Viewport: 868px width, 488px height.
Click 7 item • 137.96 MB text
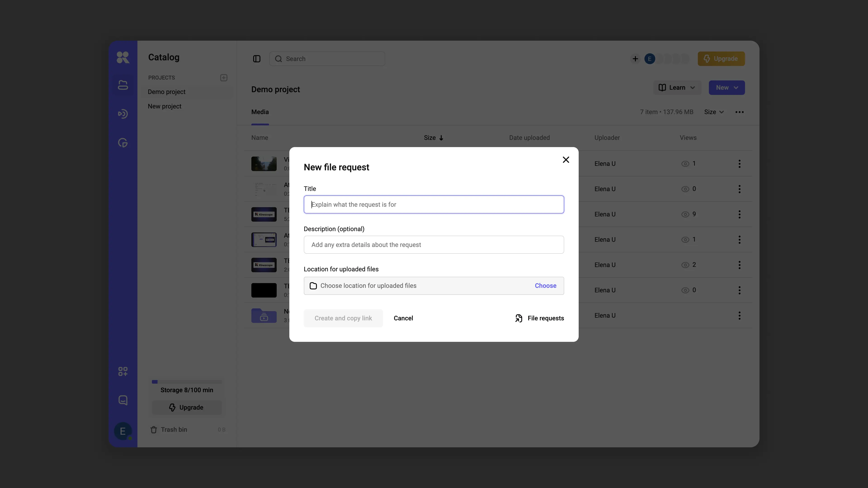pos(667,112)
